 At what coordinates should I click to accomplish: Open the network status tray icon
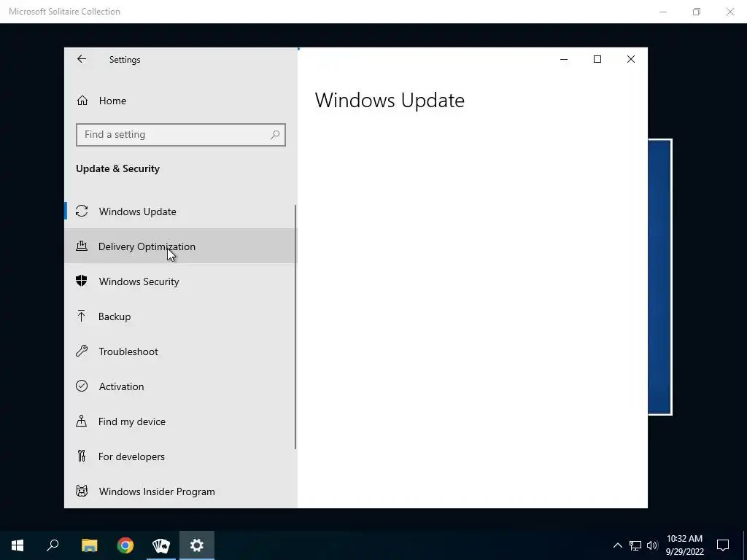point(635,545)
